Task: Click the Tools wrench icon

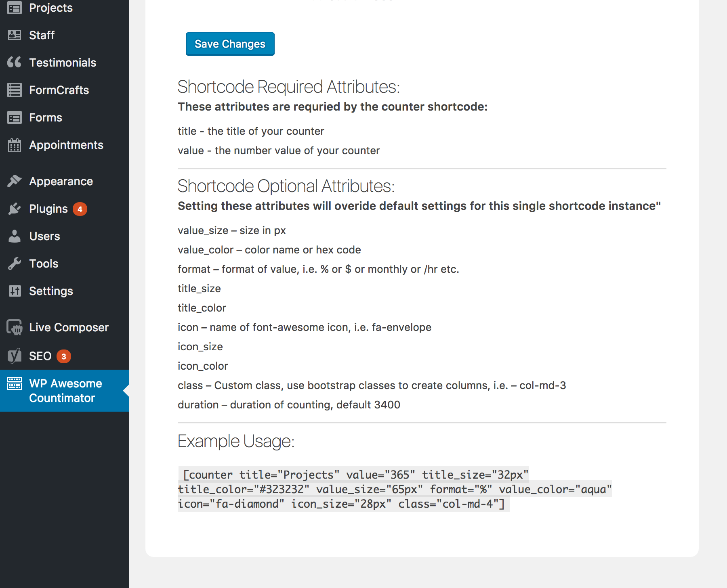Action: click(x=15, y=264)
